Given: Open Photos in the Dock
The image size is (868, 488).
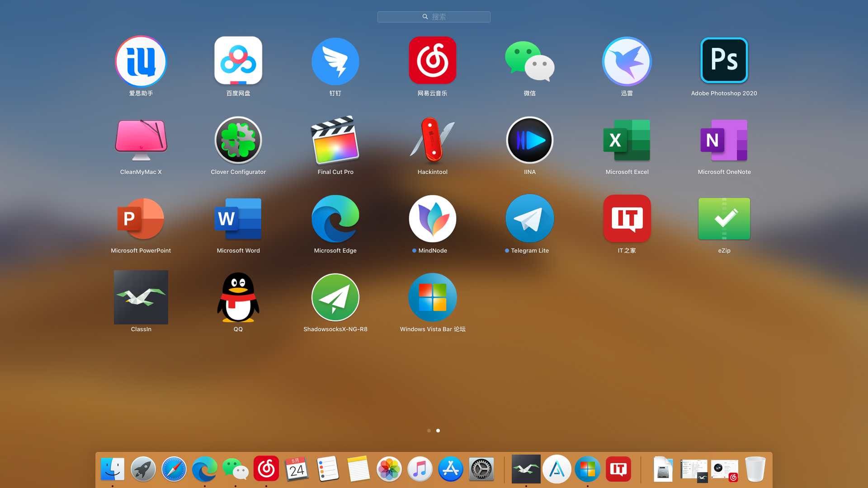Looking at the screenshot, I should [389, 469].
